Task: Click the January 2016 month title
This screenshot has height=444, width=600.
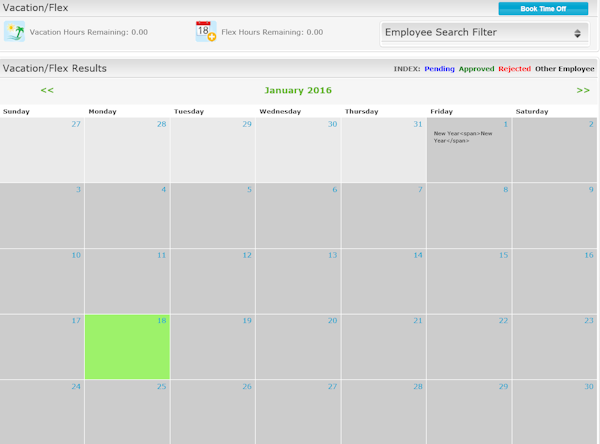Action: coord(298,90)
